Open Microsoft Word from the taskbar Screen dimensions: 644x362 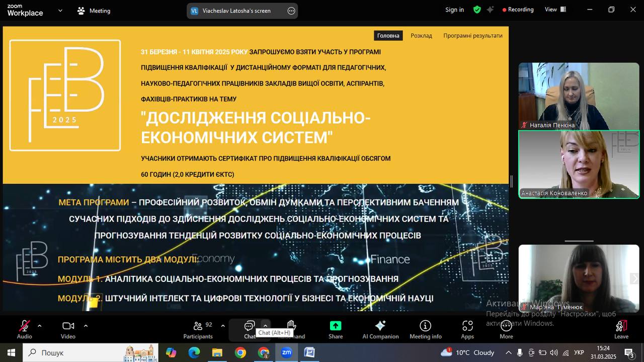[309, 352]
